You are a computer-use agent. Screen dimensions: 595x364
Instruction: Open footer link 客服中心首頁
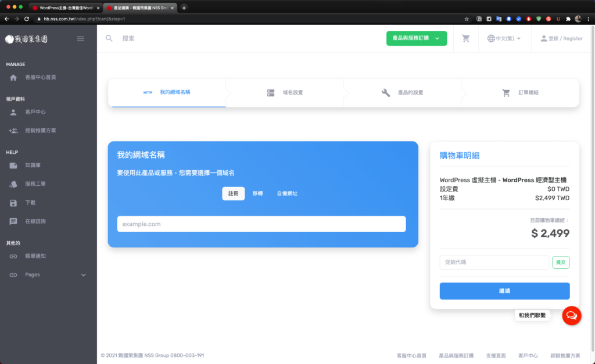tap(412, 356)
